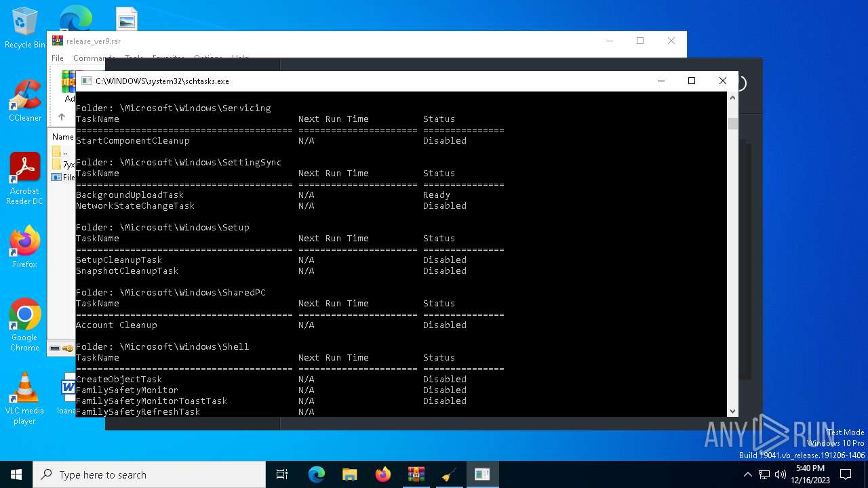The height and width of the screenshot is (488, 868).
Task: Open the Word document icon on the desktop
Action: tap(67, 393)
